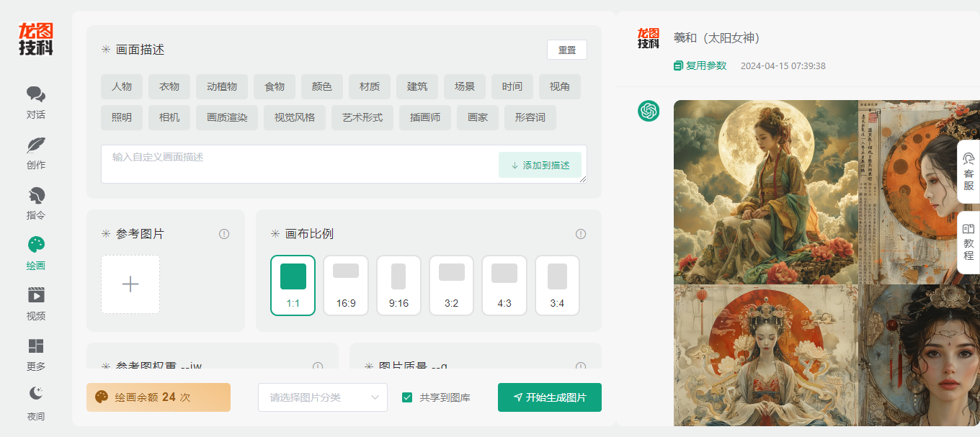This screenshot has width=980, height=437.
Task: Click the 画布比例 info icon
Action: click(x=581, y=234)
